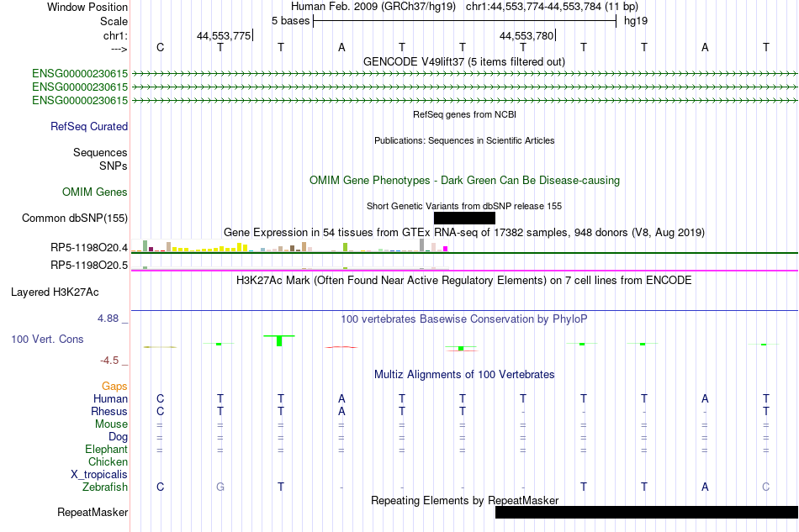The image size is (799, 532).
Task: Click base C in the sequence ruler
Action: click(x=160, y=47)
